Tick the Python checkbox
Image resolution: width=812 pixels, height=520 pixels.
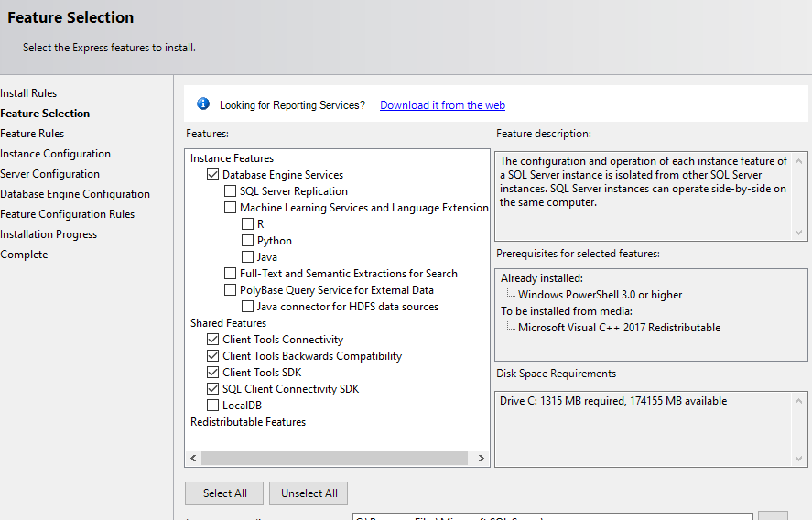(x=247, y=241)
